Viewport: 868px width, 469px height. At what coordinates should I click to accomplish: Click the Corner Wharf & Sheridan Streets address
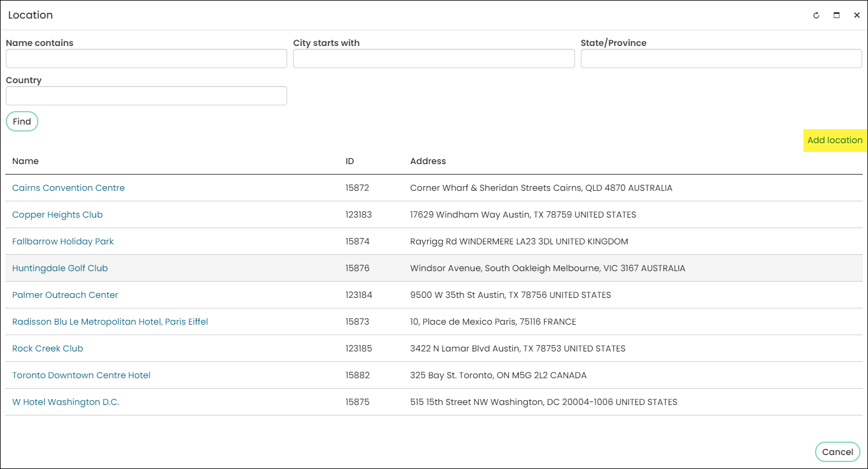tap(541, 188)
